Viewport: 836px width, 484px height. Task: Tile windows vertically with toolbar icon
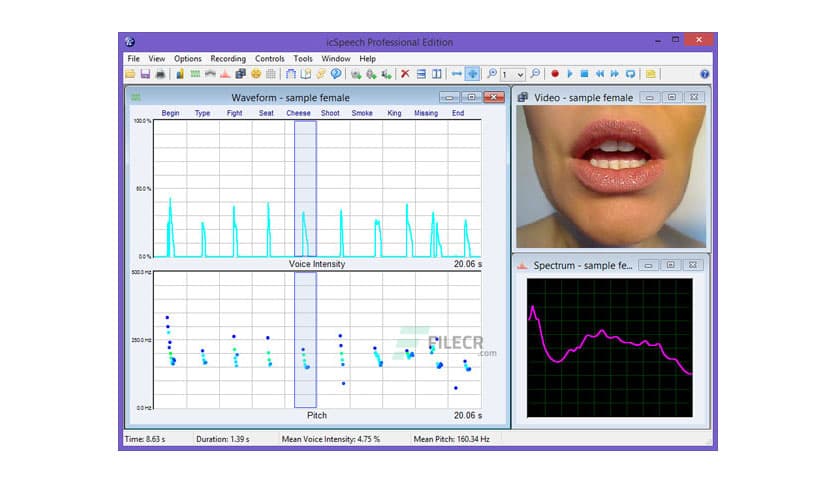(437, 74)
